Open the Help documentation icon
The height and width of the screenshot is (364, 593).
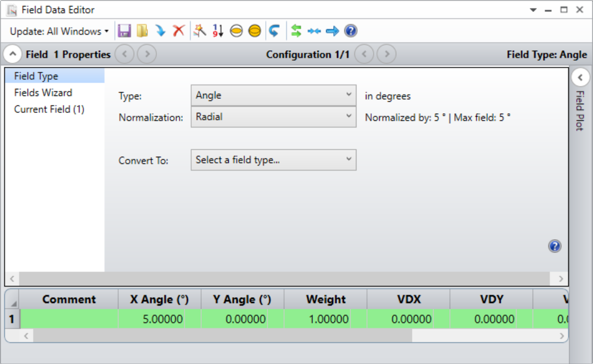point(349,31)
